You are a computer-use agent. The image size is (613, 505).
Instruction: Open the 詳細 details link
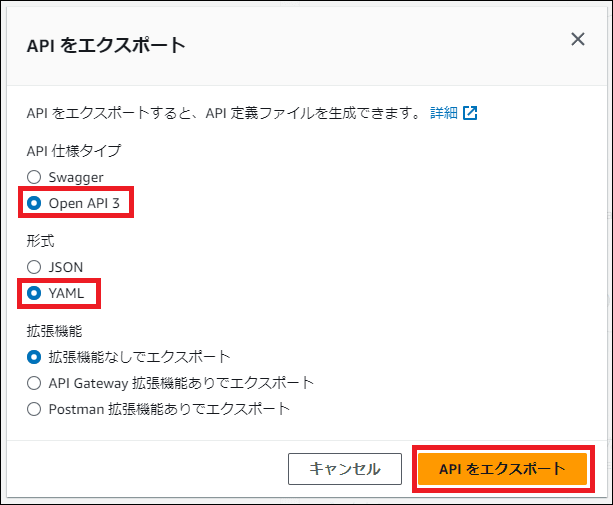(443, 113)
